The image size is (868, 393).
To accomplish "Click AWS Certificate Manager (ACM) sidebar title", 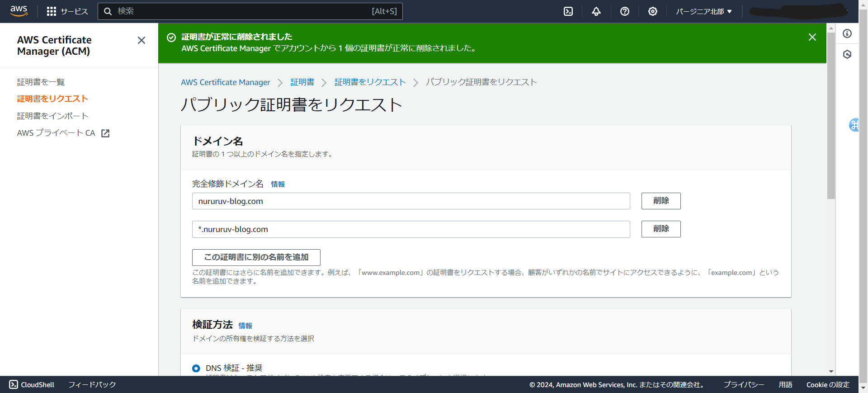I will 54,46.
